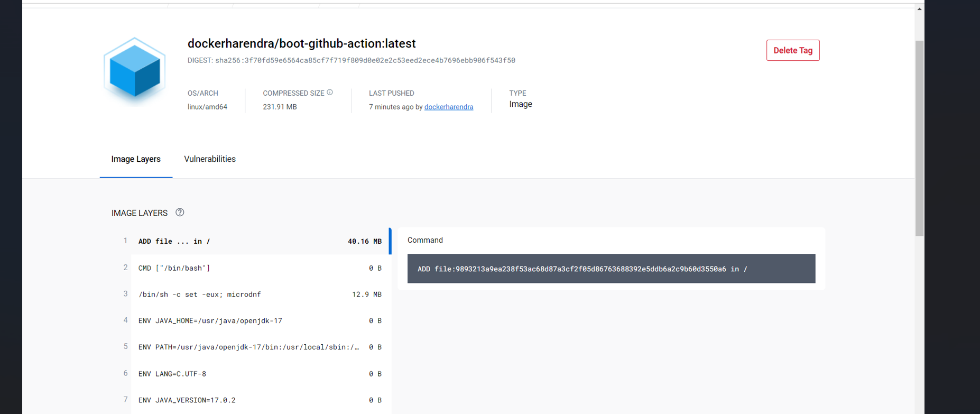Open the compressed size info icon

pos(330,93)
